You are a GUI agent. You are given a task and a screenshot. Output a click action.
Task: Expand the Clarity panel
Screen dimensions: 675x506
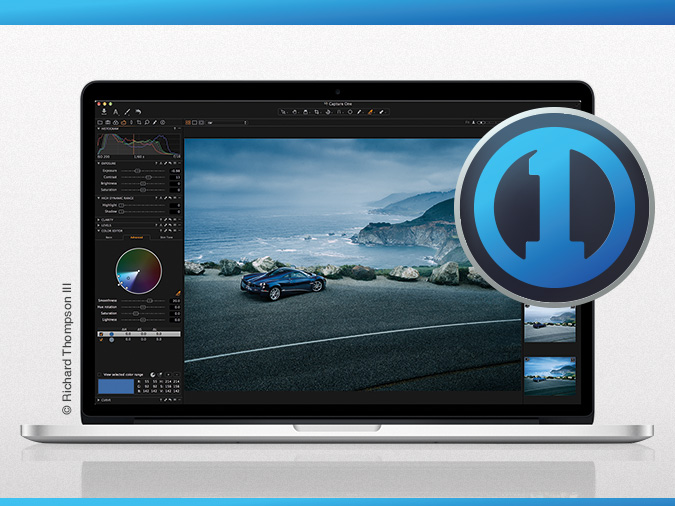point(99,219)
